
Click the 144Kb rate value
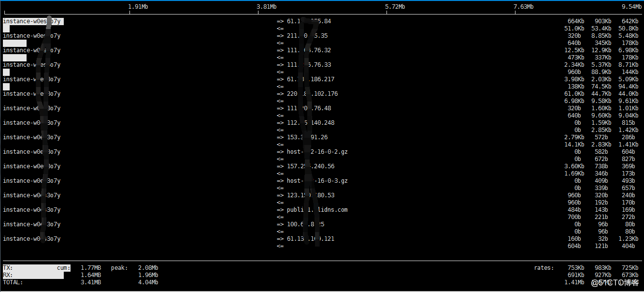(x=630, y=72)
